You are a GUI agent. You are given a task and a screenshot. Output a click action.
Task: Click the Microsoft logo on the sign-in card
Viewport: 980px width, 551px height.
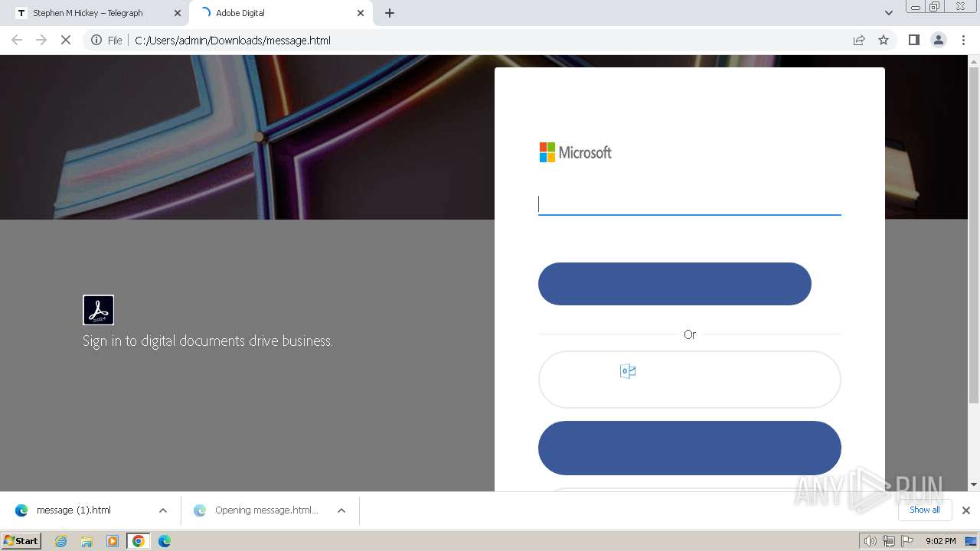576,152
